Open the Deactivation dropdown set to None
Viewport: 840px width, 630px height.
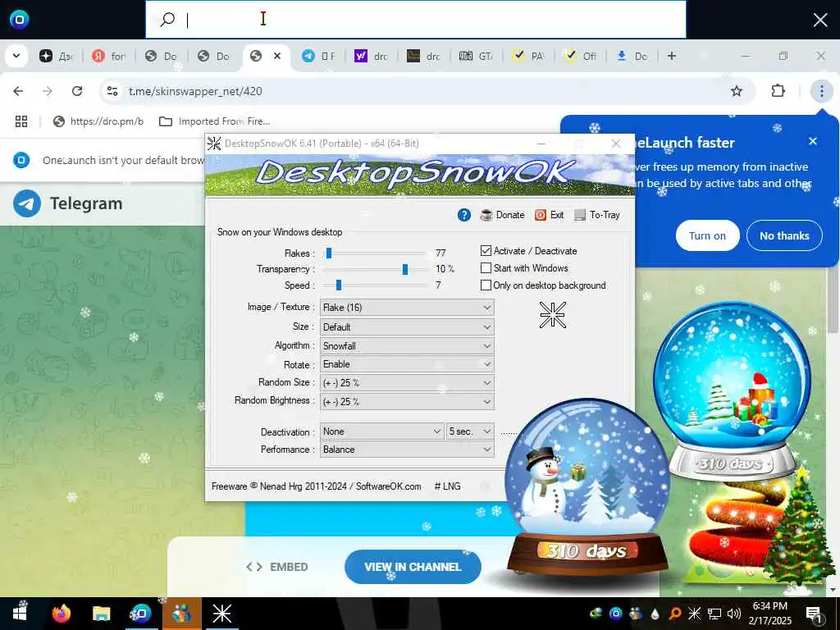(x=382, y=431)
